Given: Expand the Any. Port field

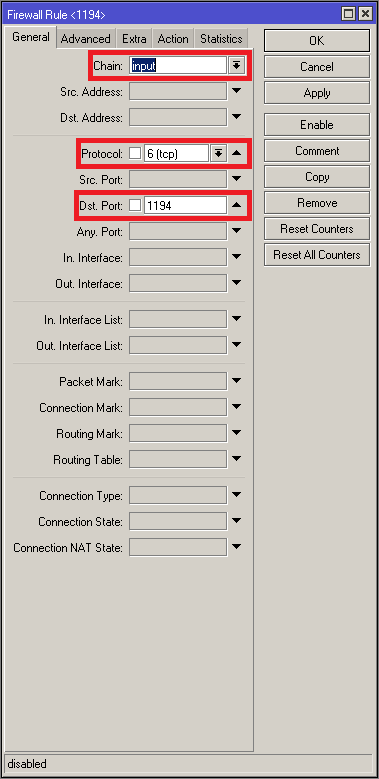Looking at the screenshot, I should tap(236, 231).
